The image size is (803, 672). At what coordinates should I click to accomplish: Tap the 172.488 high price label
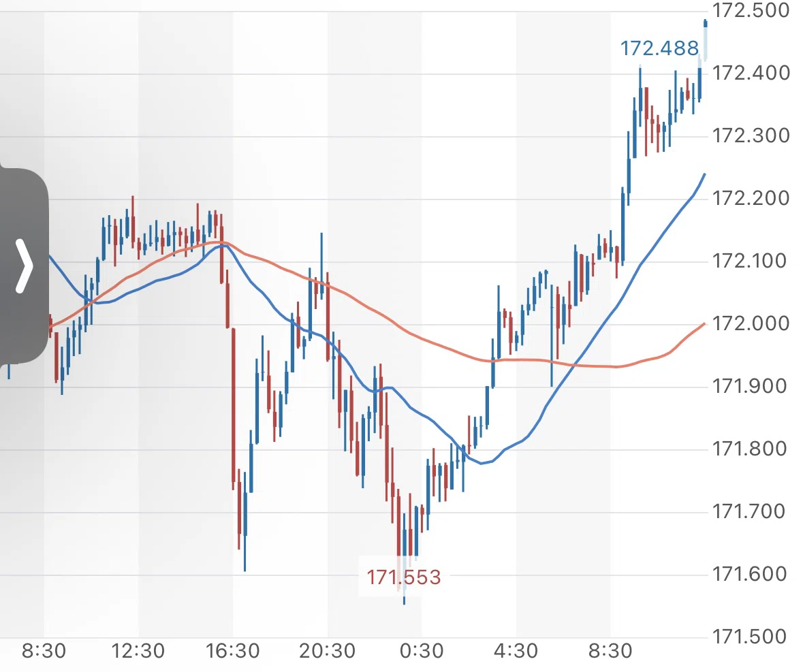(659, 48)
